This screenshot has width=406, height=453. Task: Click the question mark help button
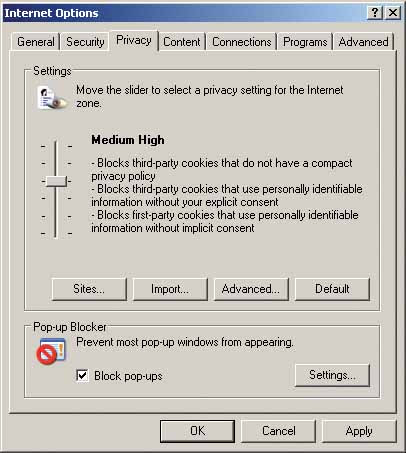(375, 13)
